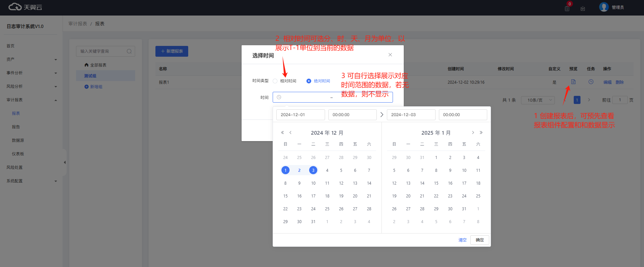Select December 3 in the 2024 calendar
644x267 pixels.
pyautogui.click(x=313, y=170)
